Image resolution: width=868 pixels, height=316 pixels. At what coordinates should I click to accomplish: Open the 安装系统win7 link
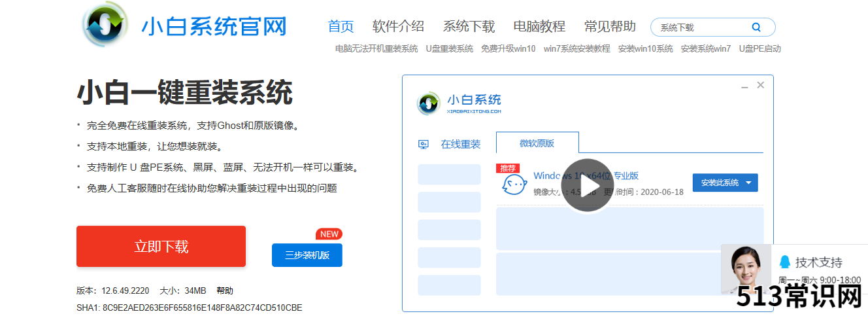[x=706, y=48]
